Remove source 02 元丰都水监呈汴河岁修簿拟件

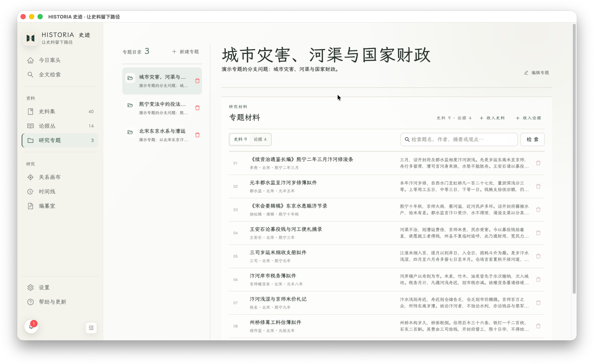pyautogui.click(x=538, y=186)
